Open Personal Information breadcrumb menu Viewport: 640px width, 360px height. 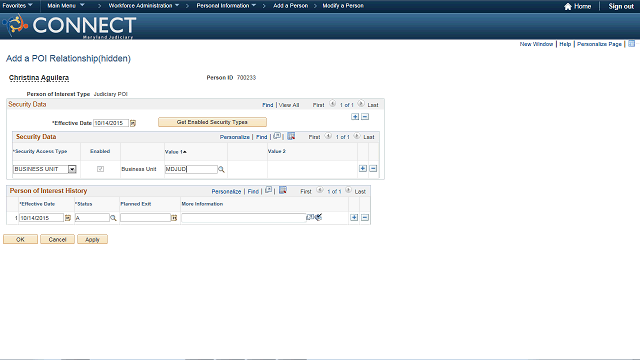coord(226,6)
